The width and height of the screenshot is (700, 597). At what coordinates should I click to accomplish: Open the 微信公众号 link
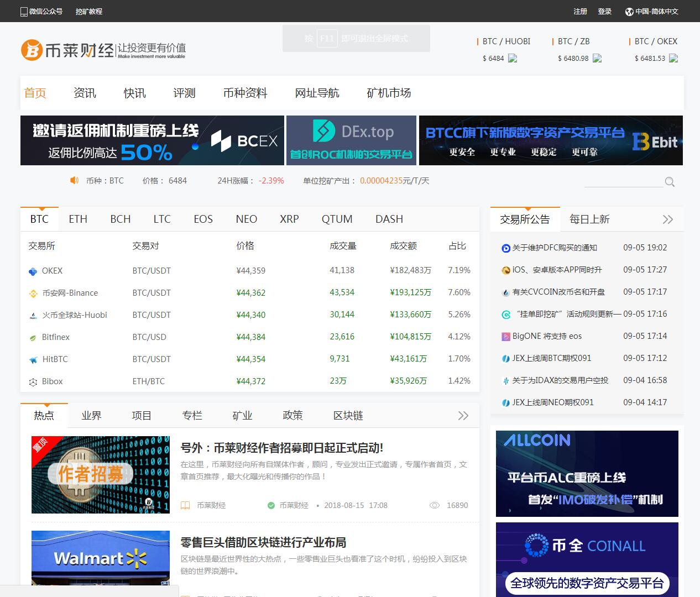click(46, 11)
